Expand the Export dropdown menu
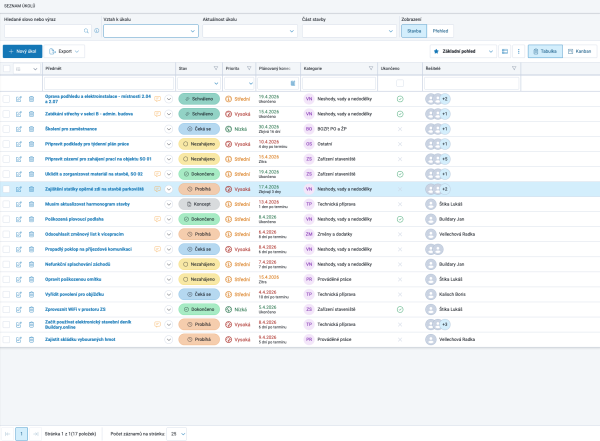Screen dimensions: 600x441 64,51
